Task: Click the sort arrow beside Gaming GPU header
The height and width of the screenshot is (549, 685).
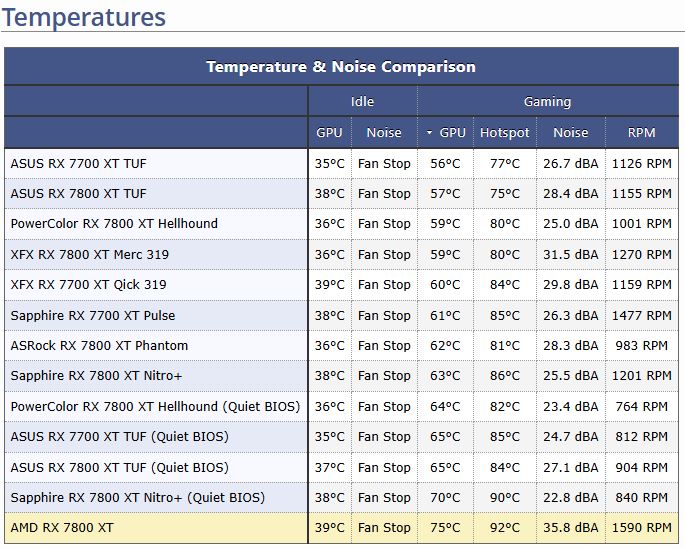Action: 429,132
